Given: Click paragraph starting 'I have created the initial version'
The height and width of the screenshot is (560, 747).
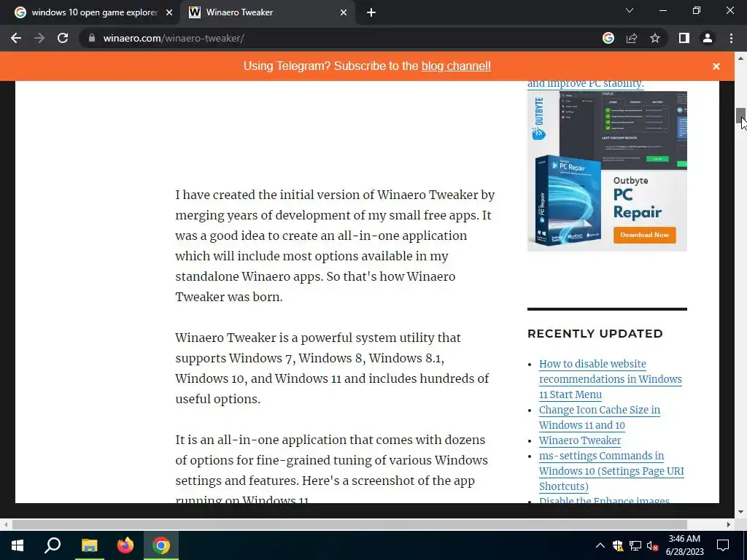Looking at the screenshot, I should [x=335, y=246].
